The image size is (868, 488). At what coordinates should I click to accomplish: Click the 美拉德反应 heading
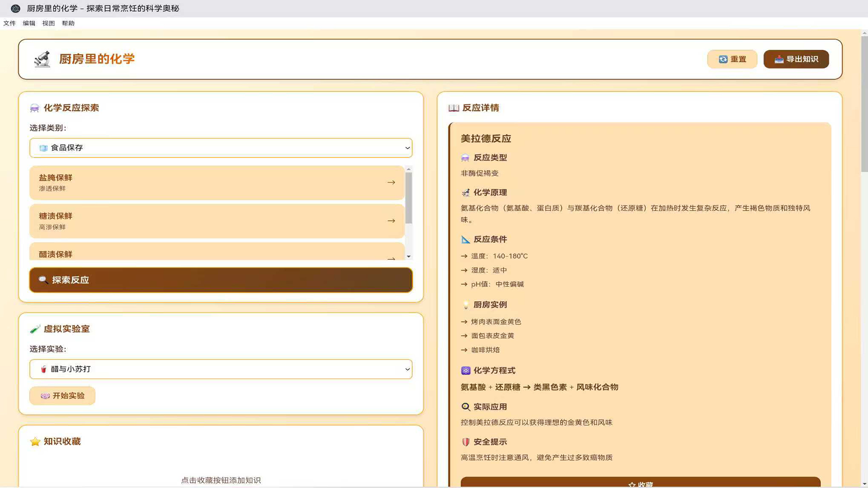[486, 139]
